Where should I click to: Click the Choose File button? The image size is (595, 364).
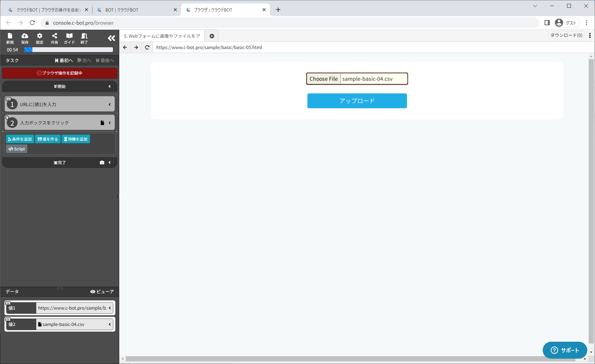pyautogui.click(x=323, y=79)
